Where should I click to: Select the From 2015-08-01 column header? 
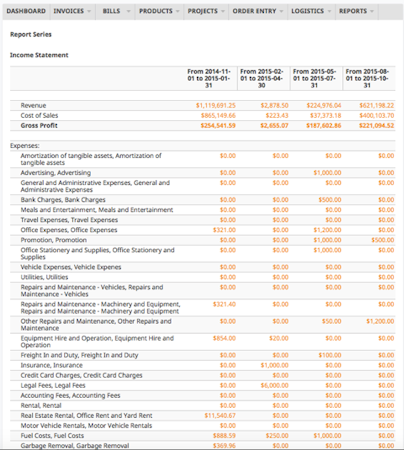367,78
